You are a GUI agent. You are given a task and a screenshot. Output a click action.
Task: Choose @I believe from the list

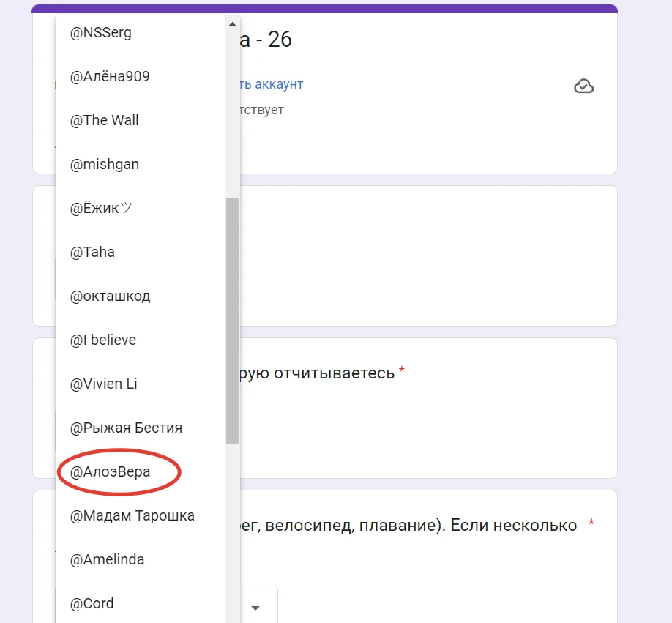click(x=103, y=340)
